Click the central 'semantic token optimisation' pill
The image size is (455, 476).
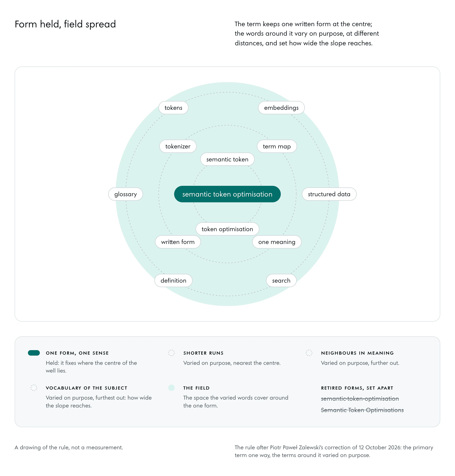click(227, 194)
